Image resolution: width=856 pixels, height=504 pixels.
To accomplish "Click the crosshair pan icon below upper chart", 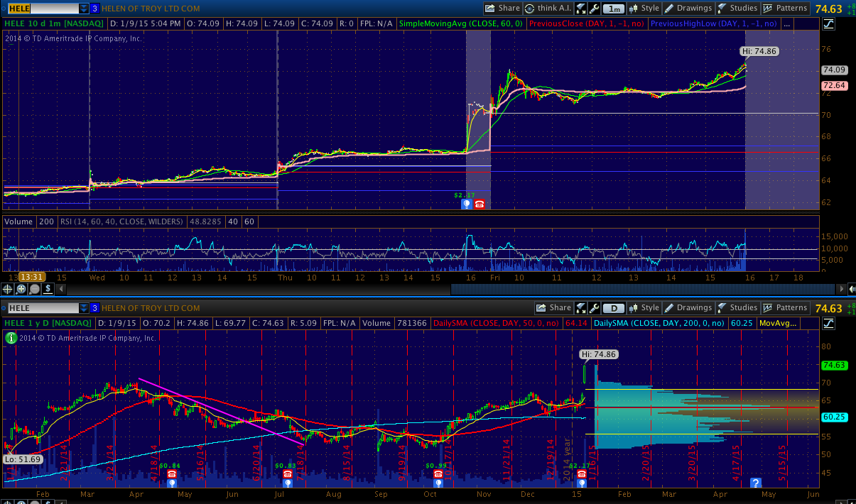I will click(9, 289).
